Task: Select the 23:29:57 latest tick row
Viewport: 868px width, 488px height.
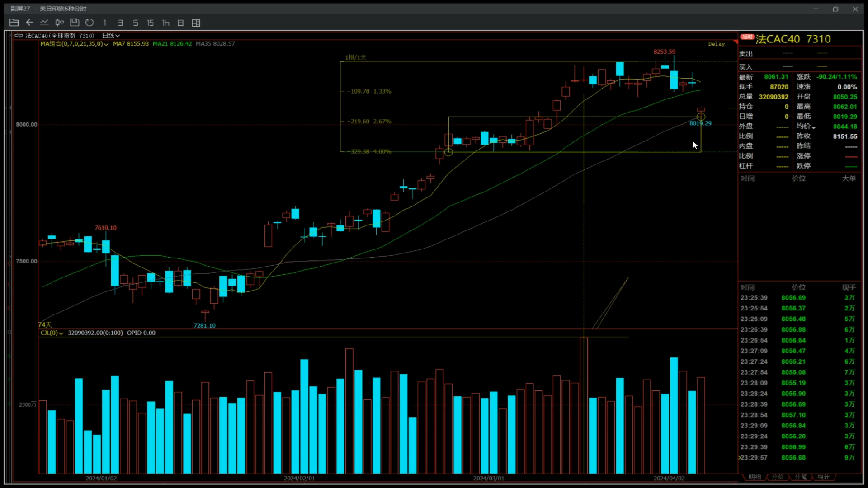Action: 798,458
